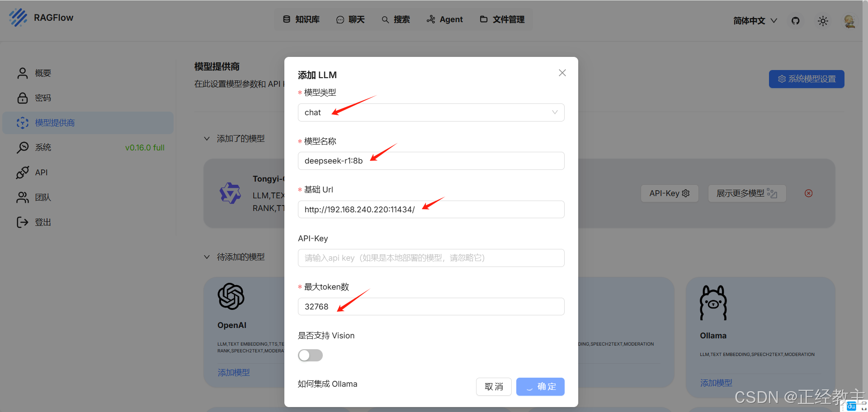The image size is (868, 412).
Task: Open the 如何集成 Ollama link
Action: (328, 384)
